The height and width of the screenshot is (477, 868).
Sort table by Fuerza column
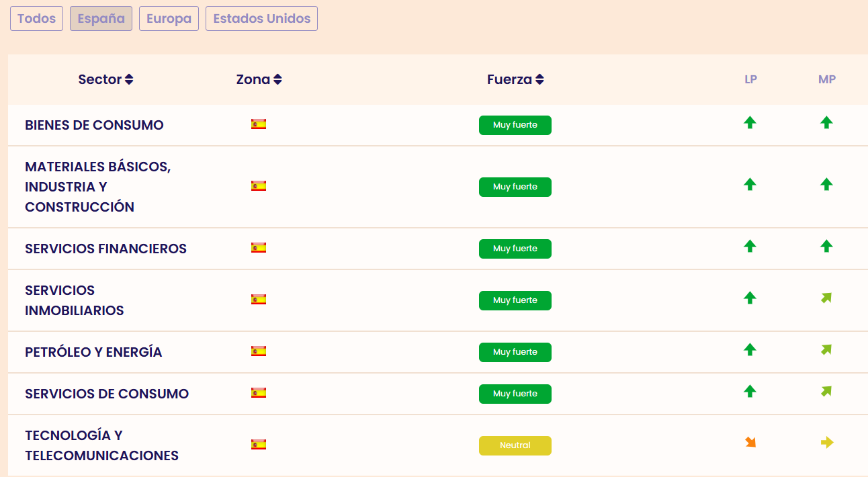click(515, 79)
